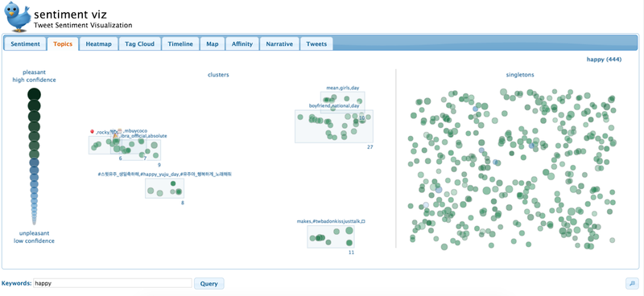Click the mean,girls,day cluster label
The height and width of the screenshot is (296, 644).
pyautogui.click(x=343, y=88)
